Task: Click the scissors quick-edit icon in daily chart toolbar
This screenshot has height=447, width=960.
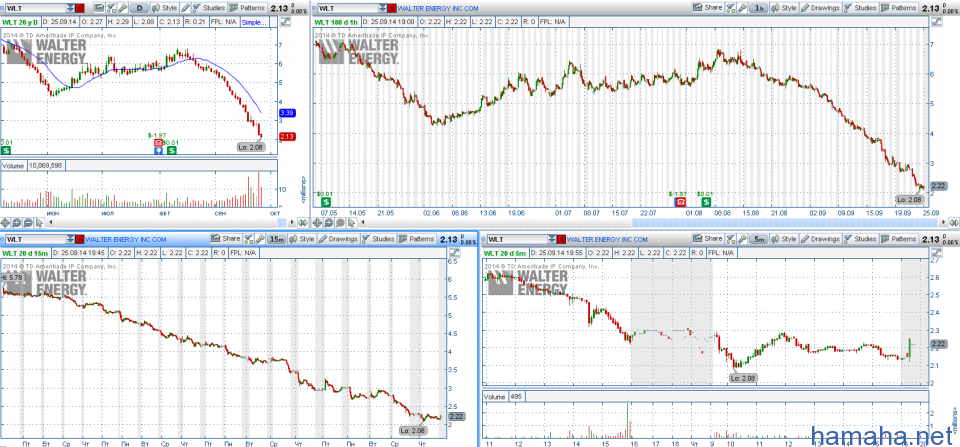Action: (x=111, y=8)
